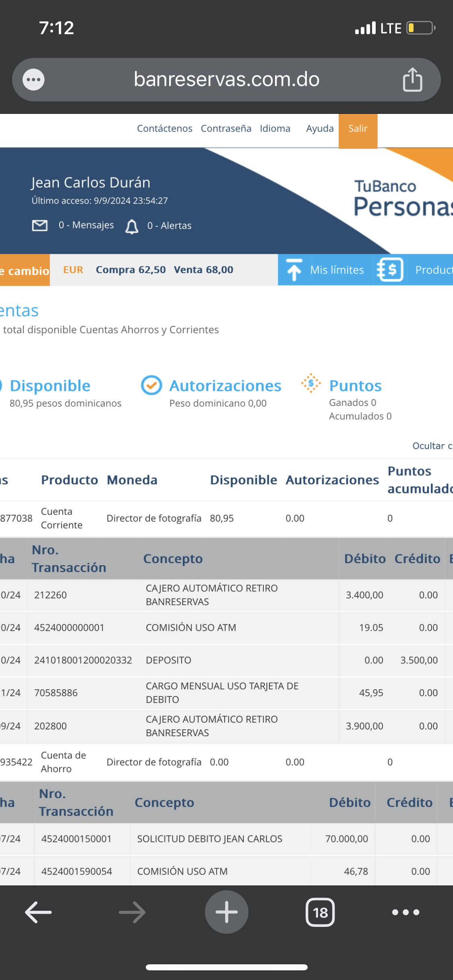The width and height of the screenshot is (453, 980).
Task: Open the browser bottom more menu
Action: click(x=406, y=912)
